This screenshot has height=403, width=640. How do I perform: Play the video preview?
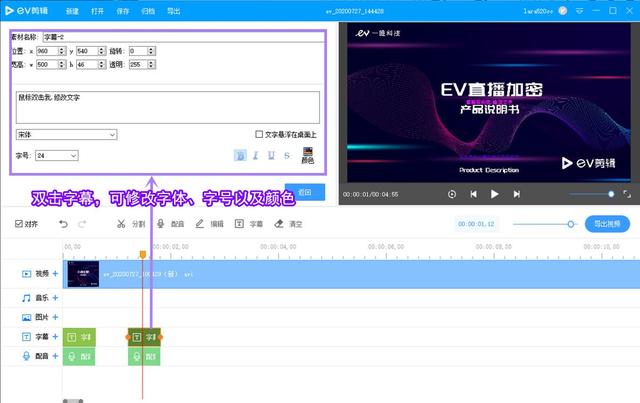[x=494, y=194]
